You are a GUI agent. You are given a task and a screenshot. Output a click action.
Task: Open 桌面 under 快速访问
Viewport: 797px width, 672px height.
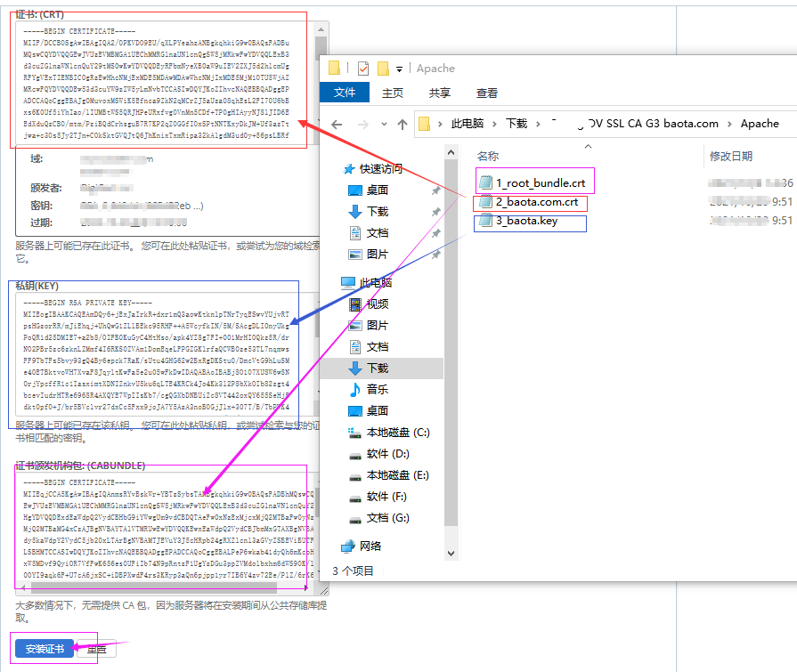378,190
